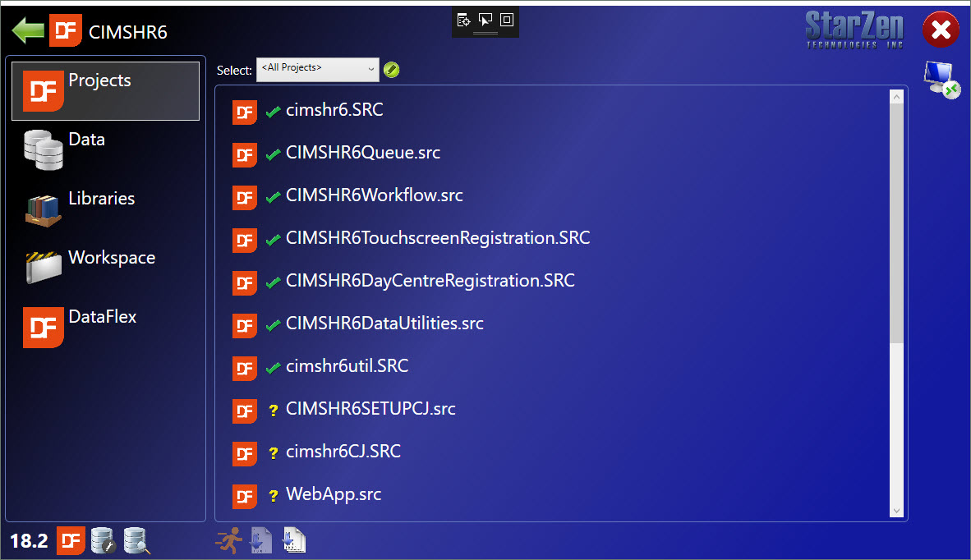This screenshot has height=560, width=971.
Task: Click the DF icon next to CIMSHR6Queue.src
Action: [245, 154]
